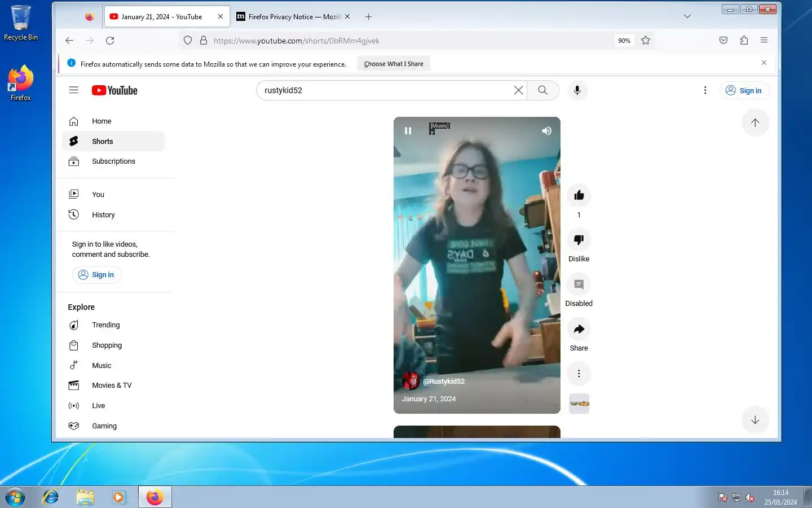Open tracking protection shield icon
This screenshot has height=508, width=812.
(188, 41)
